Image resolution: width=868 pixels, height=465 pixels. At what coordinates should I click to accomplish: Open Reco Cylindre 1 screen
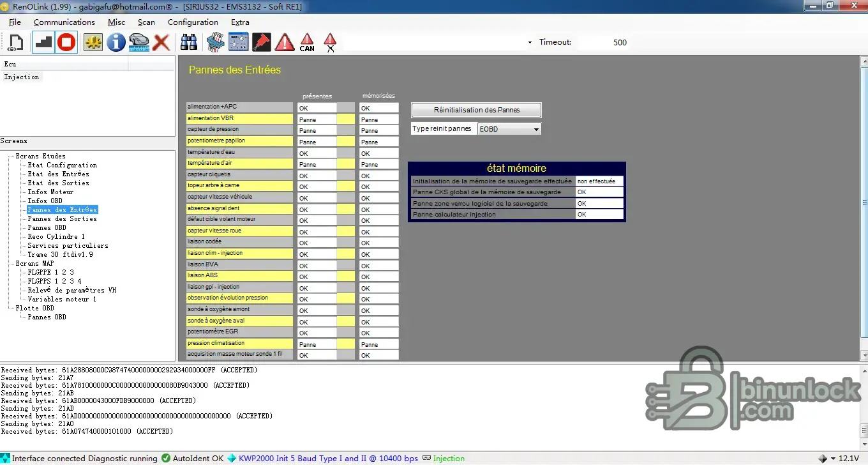click(x=56, y=236)
